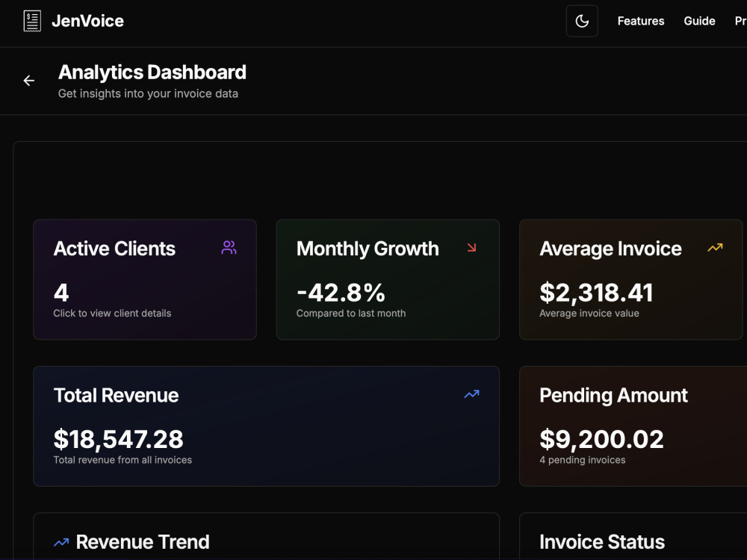Click 'Average invoice value' caption
This screenshot has height=560, width=747.
[x=589, y=314]
